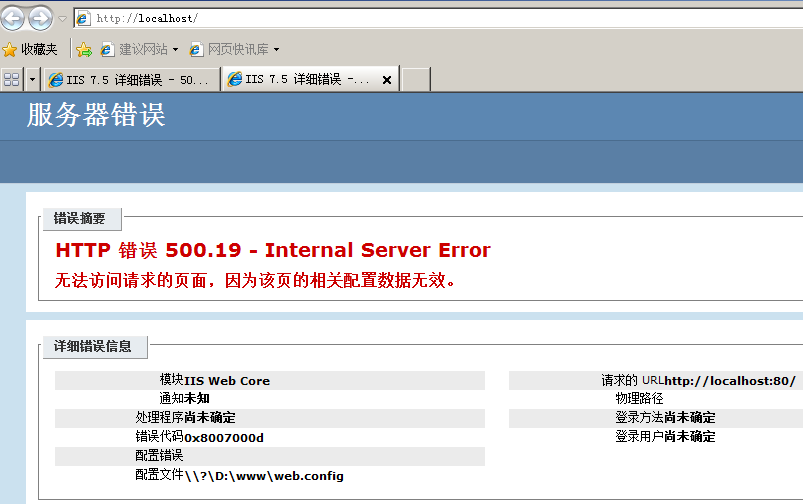Viewport: 803px width, 504px height.
Task: Click the 通知 未知 row
Action: tap(270, 398)
